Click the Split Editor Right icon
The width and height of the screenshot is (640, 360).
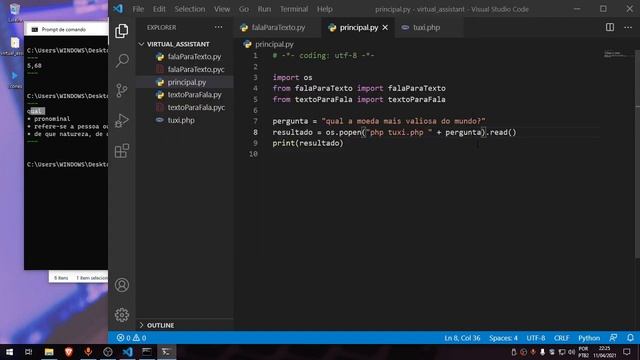click(x=610, y=27)
